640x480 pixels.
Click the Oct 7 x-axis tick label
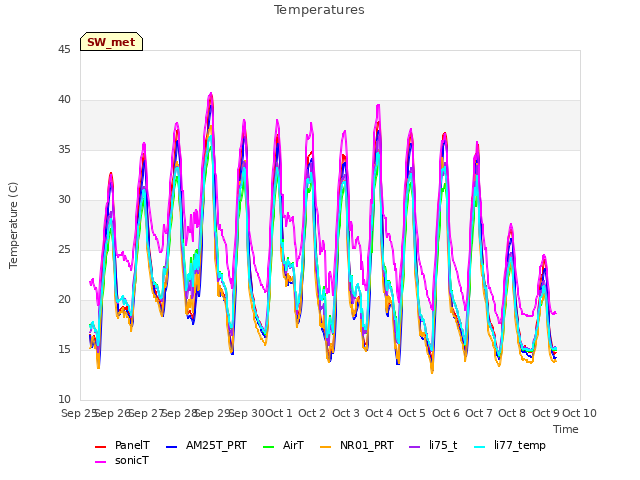coord(479,413)
